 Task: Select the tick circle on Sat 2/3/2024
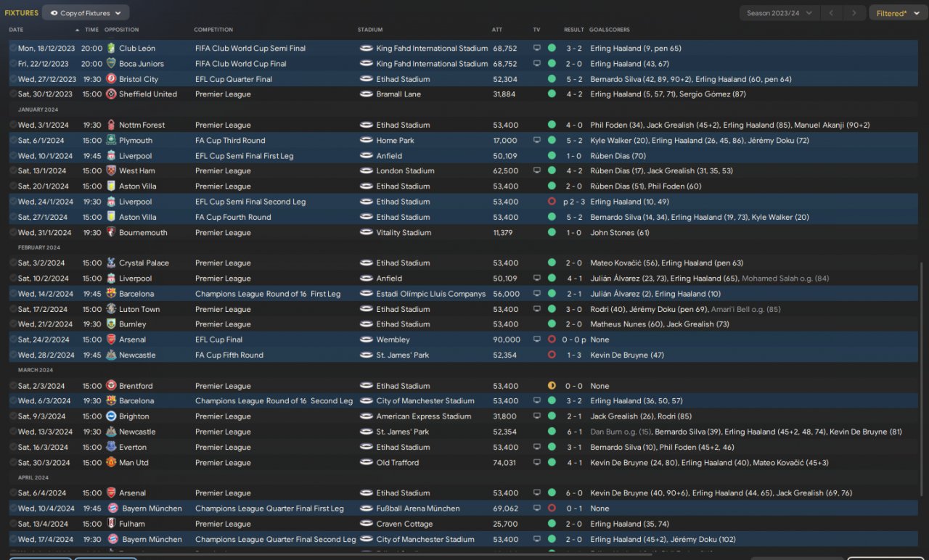coord(13,386)
